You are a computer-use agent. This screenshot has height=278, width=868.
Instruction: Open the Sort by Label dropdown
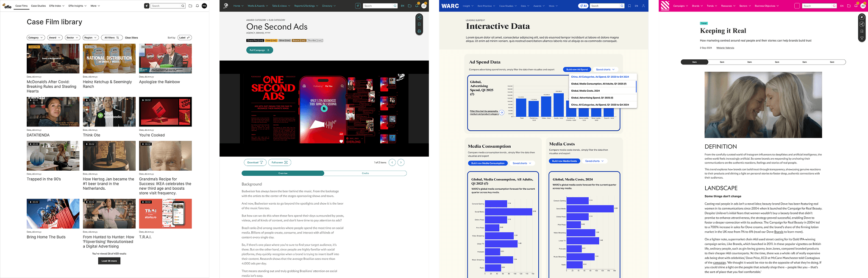point(185,37)
